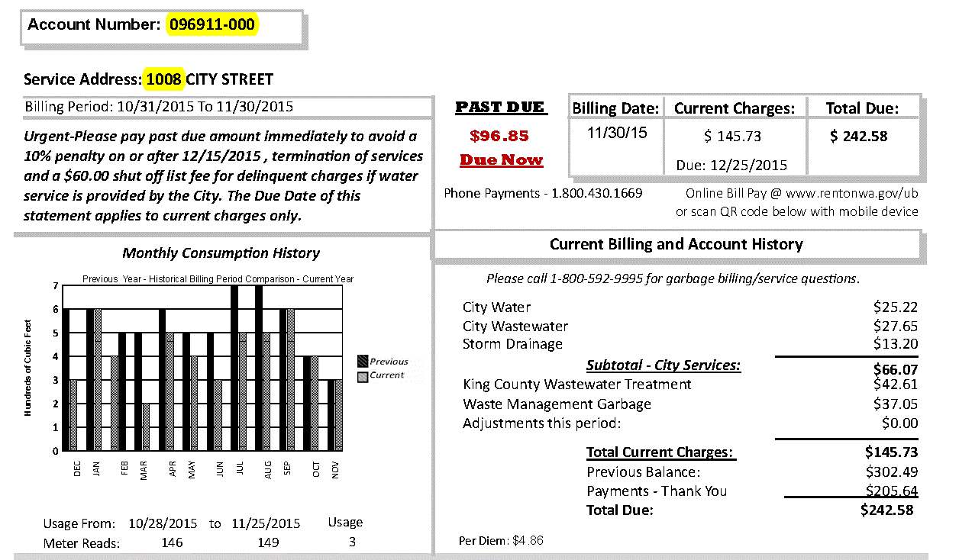Select the city services subtotal $66.07
Screen dimensions: 959x560
(x=896, y=370)
